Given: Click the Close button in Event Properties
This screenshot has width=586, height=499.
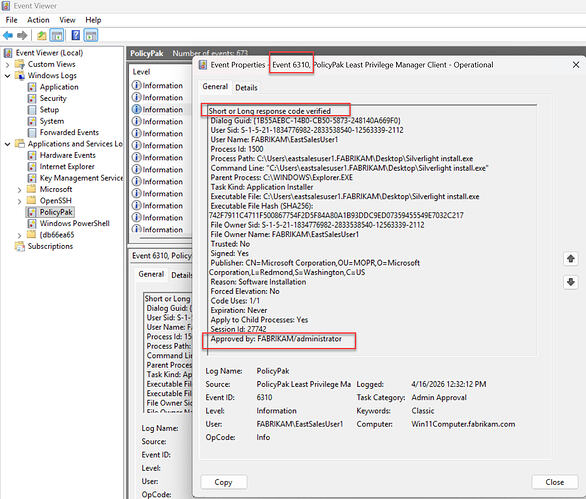Looking at the screenshot, I should coord(555,482).
